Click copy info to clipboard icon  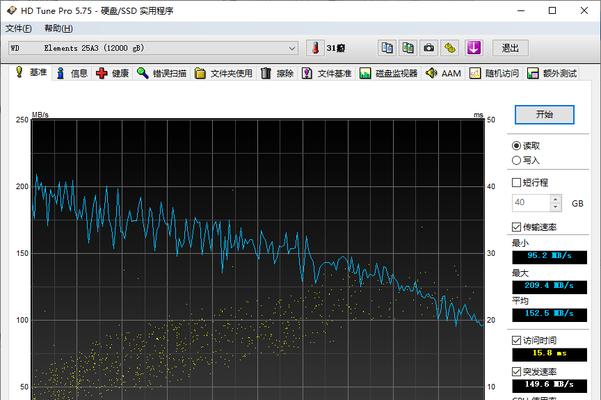[x=387, y=48]
